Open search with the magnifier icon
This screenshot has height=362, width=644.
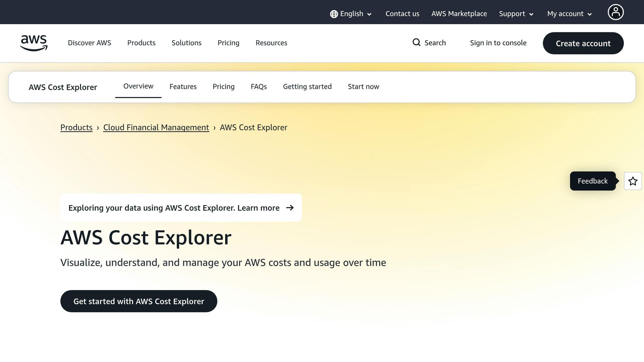[x=416, y=42]
